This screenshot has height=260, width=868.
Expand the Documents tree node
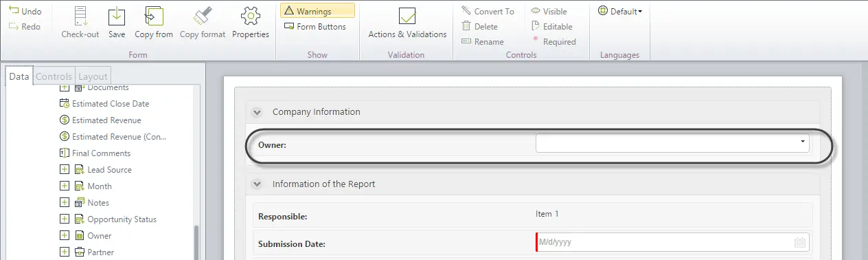tap(65, 87)
